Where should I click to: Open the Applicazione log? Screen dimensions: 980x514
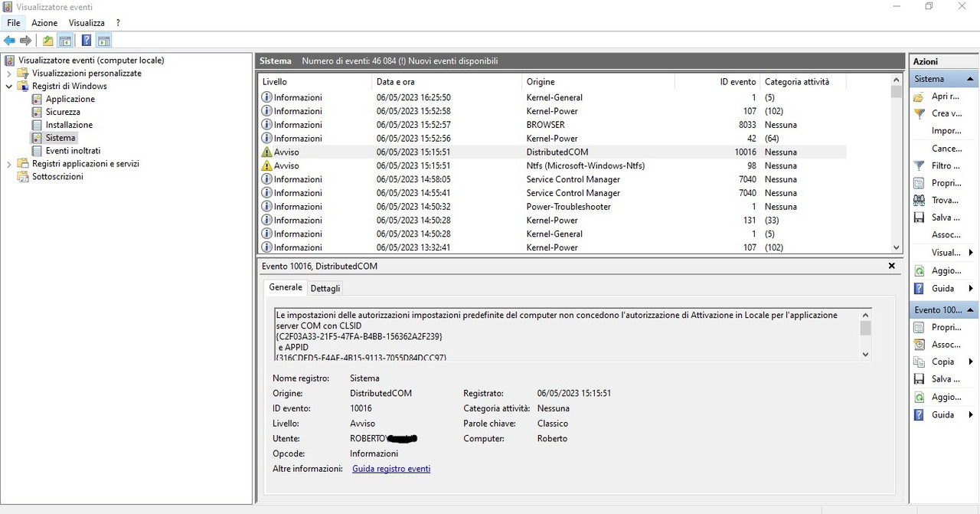[70, 99]
